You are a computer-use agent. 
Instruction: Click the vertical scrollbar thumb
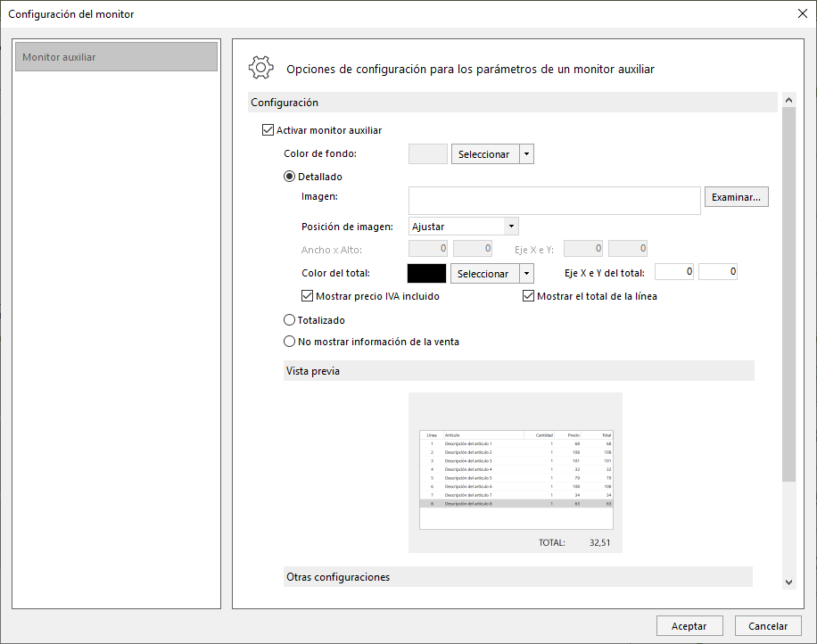coord(788,294)
